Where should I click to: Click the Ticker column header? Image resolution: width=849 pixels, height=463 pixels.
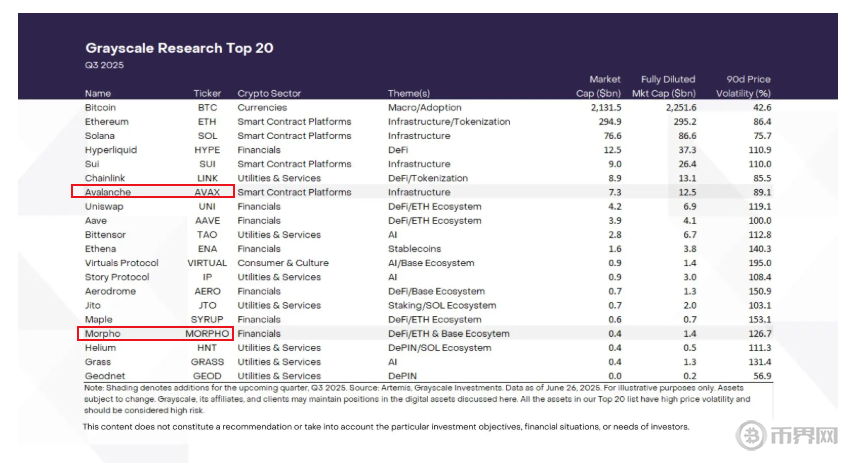coord(207,93)
